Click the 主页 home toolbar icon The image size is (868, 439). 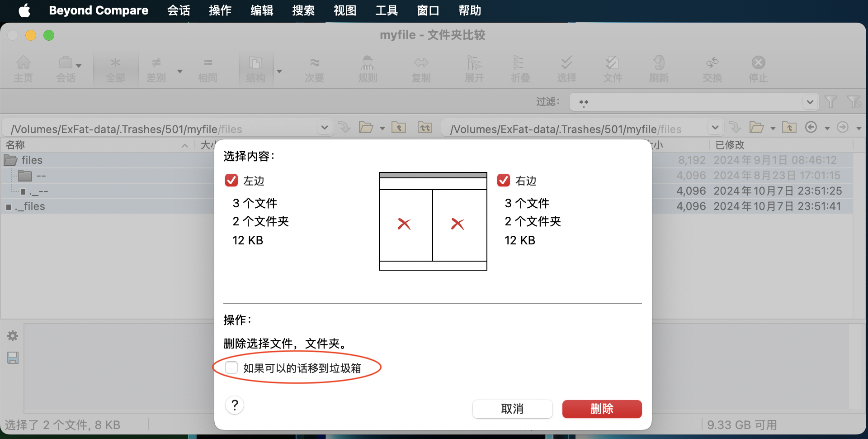pos(23,69)
